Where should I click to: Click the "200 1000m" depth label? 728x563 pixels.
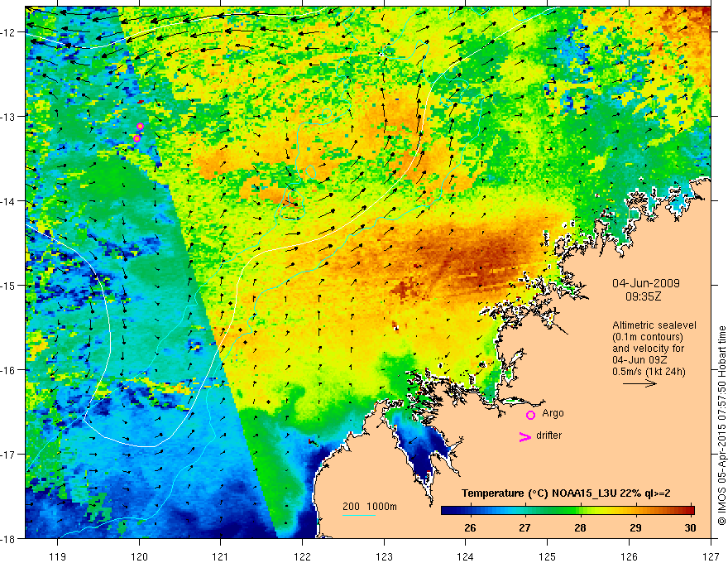[370, 507]
